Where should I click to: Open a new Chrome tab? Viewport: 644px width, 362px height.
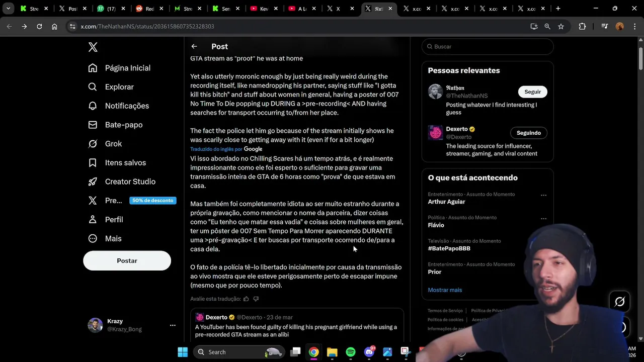click(x=558, y=9)
